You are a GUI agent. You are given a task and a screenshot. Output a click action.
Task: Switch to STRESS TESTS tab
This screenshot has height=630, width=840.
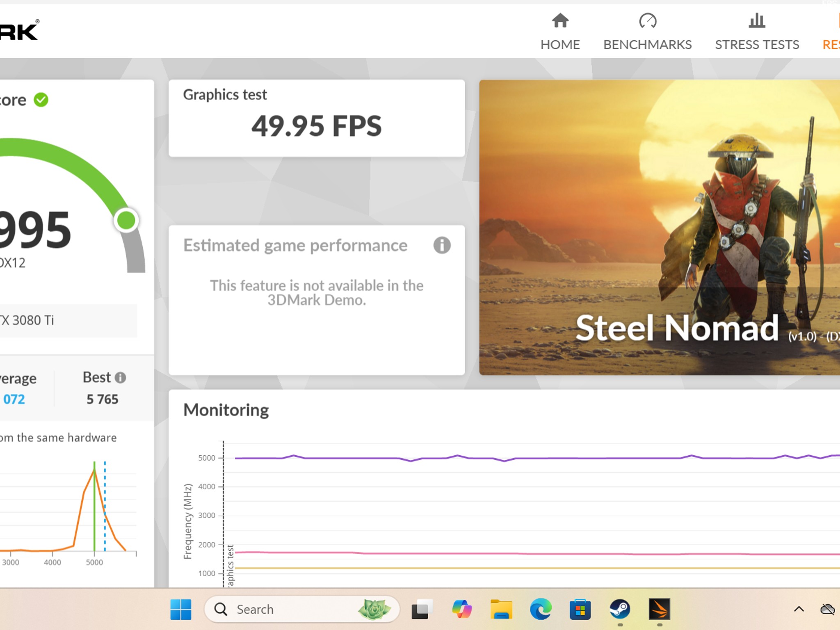click(x=757, y=32)
